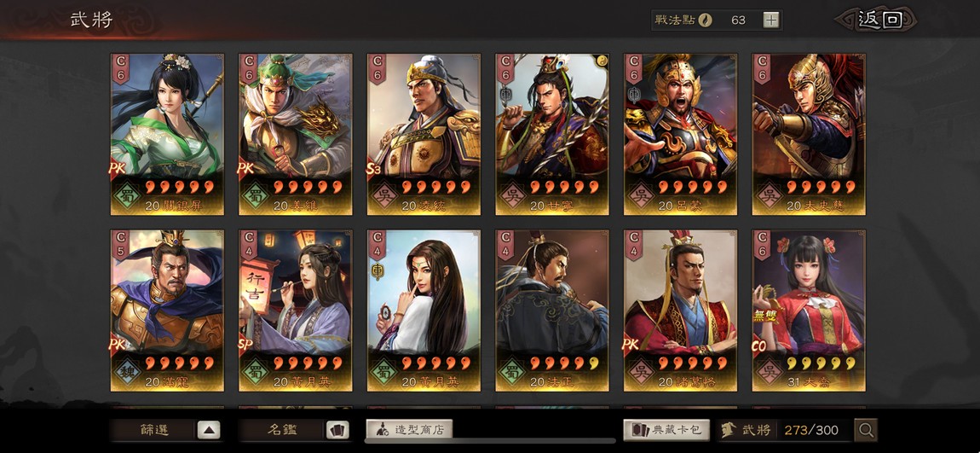Choose the SP 黃月英 lantern card
The height and width of the screenshot is (453, 980).
(296, 311)
